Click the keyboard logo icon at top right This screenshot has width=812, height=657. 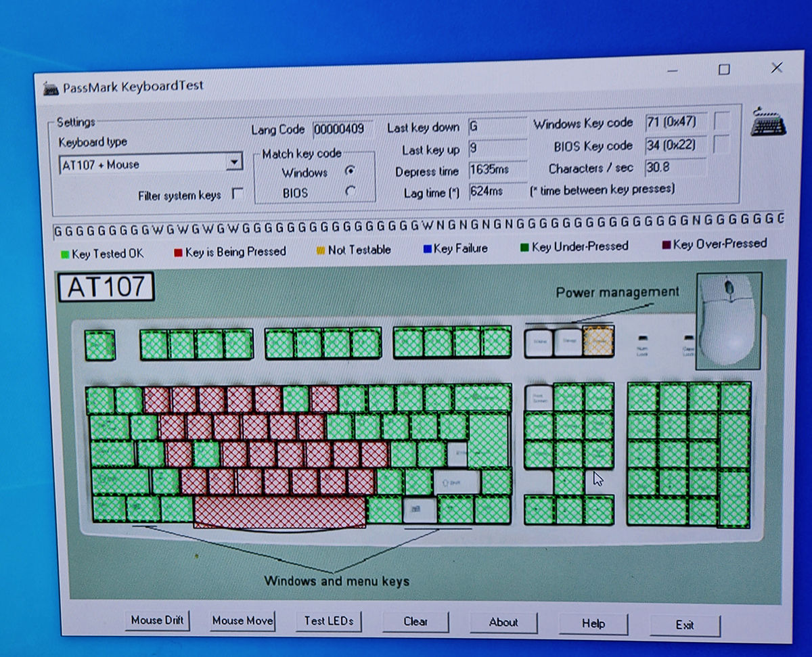click(x=769, y=123)
